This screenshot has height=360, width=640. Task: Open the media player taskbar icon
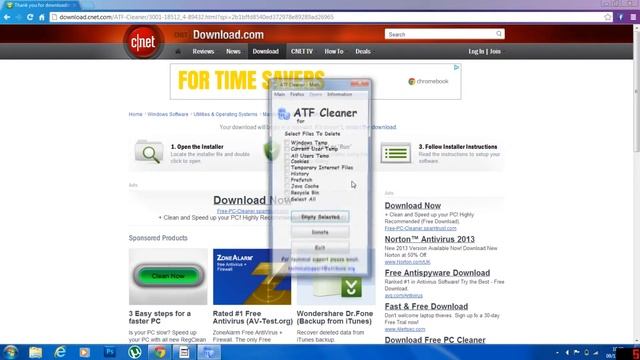tap(84, 352)
